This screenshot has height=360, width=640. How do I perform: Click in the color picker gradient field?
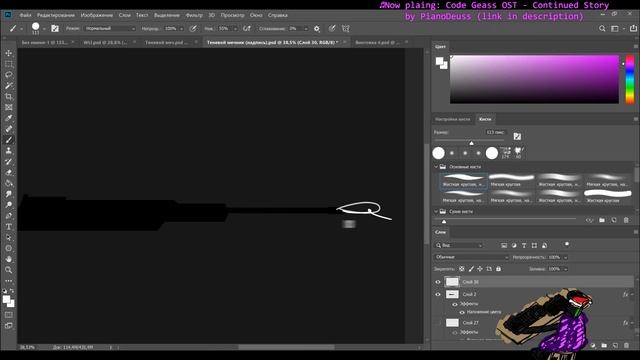(534, 79)
